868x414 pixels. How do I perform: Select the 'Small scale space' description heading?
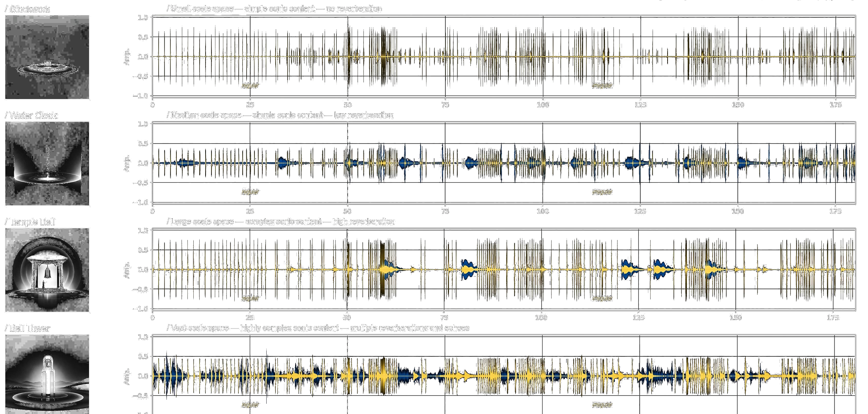[x=275, y=9]
